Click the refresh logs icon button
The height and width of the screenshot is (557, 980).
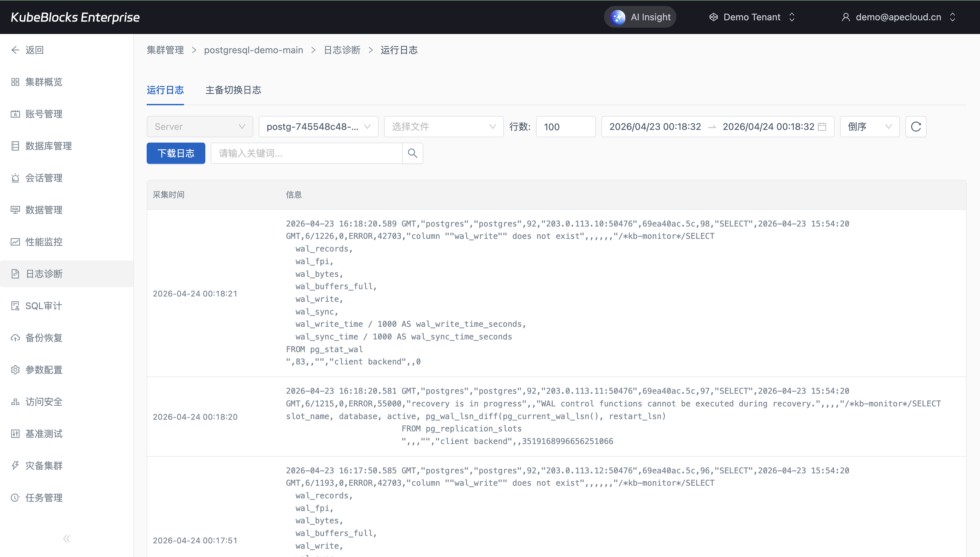pyautogui.click(x=915, y=127)
